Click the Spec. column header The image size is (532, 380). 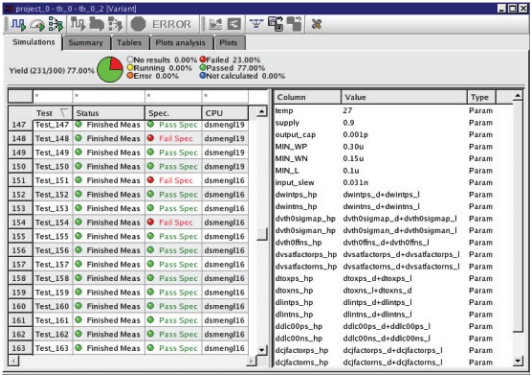click(x=173, y=113)
